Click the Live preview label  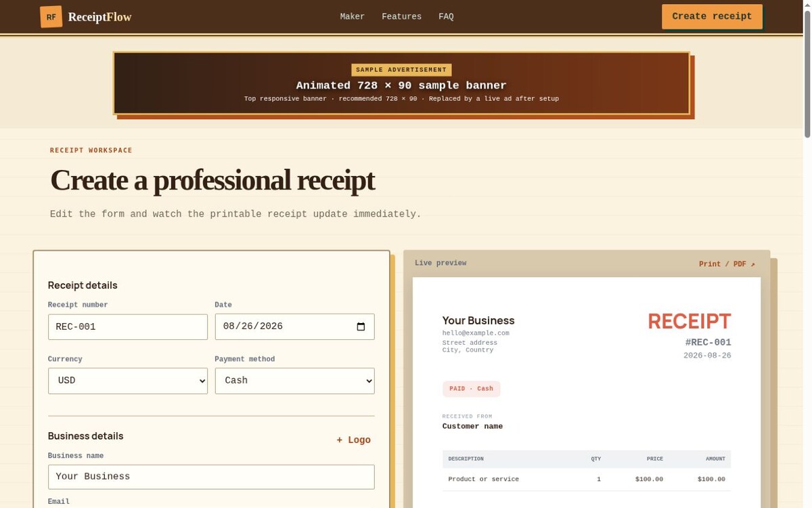point(441,263)
